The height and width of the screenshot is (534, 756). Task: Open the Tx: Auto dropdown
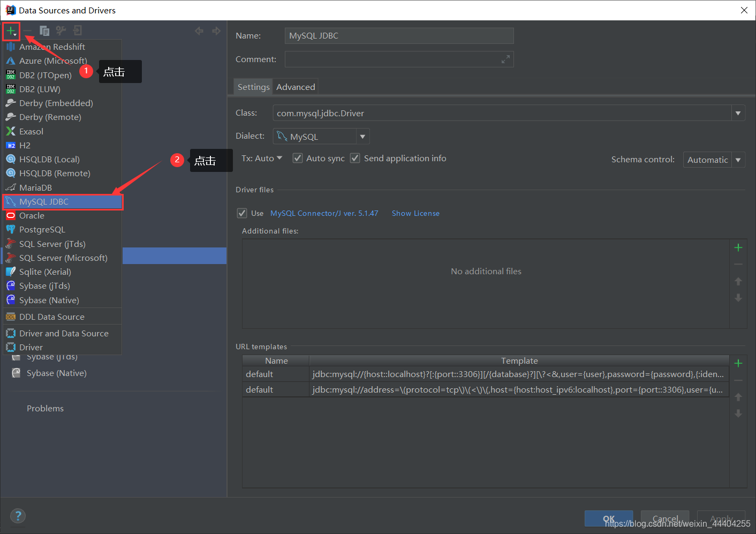click(x=261, y=159)
